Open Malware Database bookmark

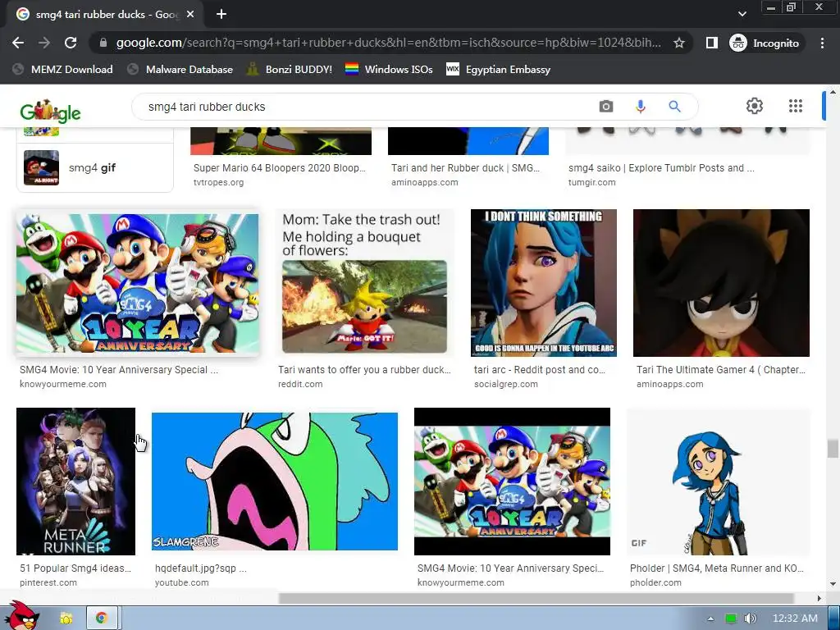[180, 69]
